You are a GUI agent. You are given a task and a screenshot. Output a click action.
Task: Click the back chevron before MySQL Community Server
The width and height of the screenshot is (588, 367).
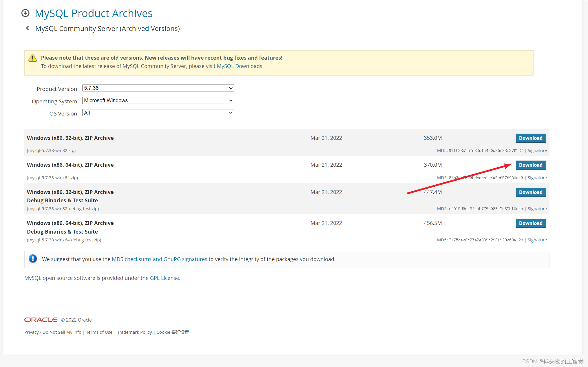pos(28,28)
